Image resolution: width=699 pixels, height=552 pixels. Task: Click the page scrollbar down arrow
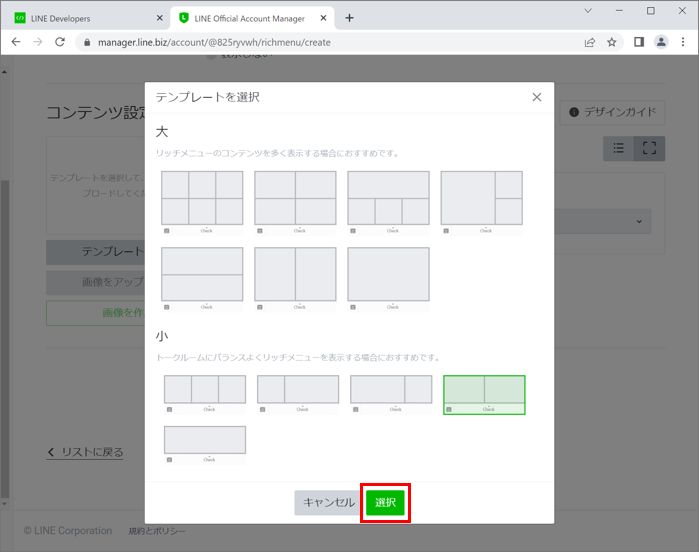(4, 504)
